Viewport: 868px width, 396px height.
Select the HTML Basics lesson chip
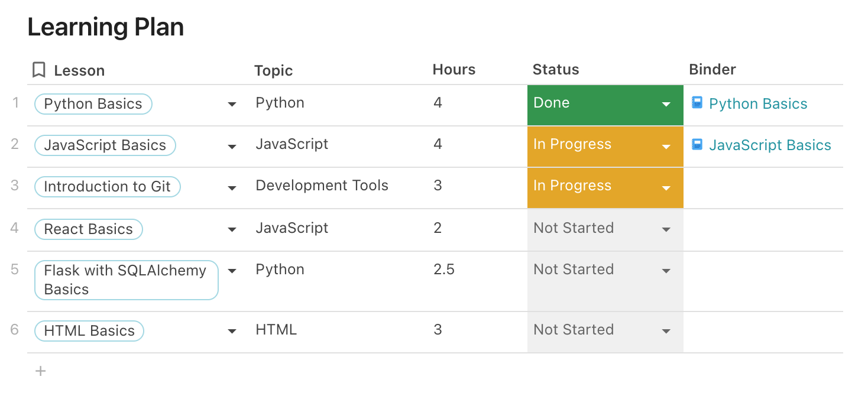89,331
